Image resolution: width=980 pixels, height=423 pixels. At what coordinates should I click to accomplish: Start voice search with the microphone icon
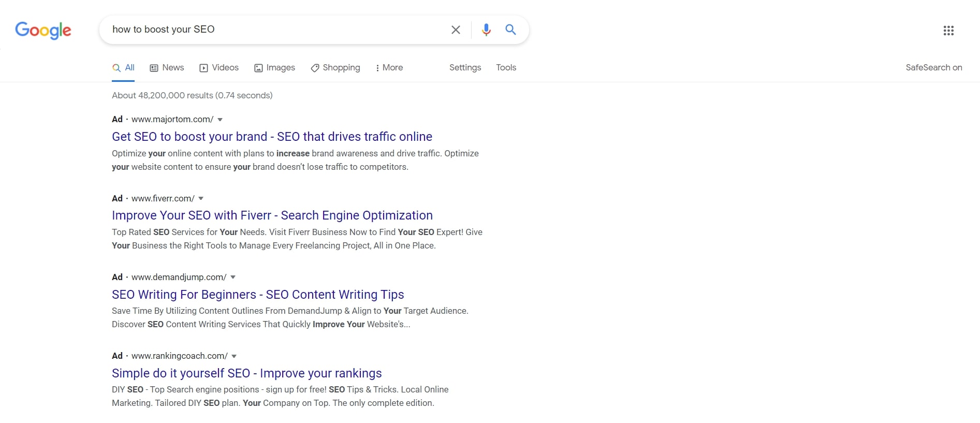(x=486, y=30)
